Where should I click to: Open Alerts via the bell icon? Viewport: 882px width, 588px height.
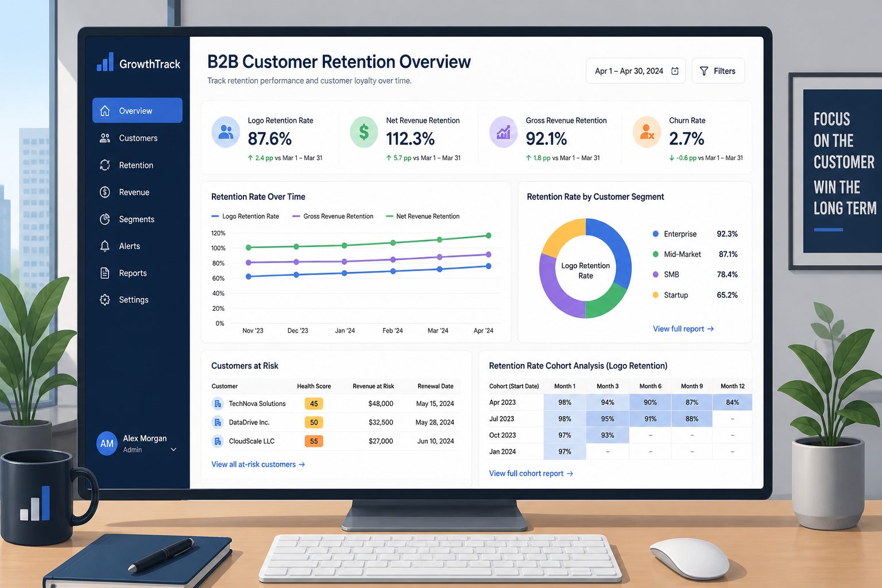click(x=105, y=246)
